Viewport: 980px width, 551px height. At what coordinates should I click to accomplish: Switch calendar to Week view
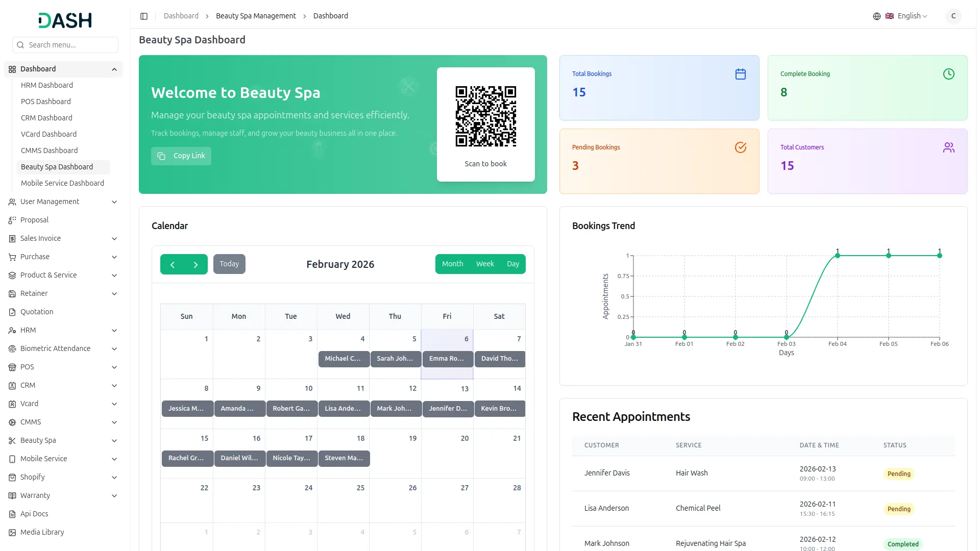click(x=484, y=264)
